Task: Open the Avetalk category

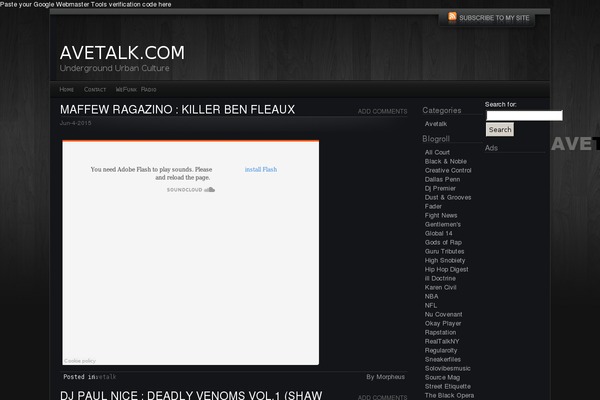Action: [436, 124]
